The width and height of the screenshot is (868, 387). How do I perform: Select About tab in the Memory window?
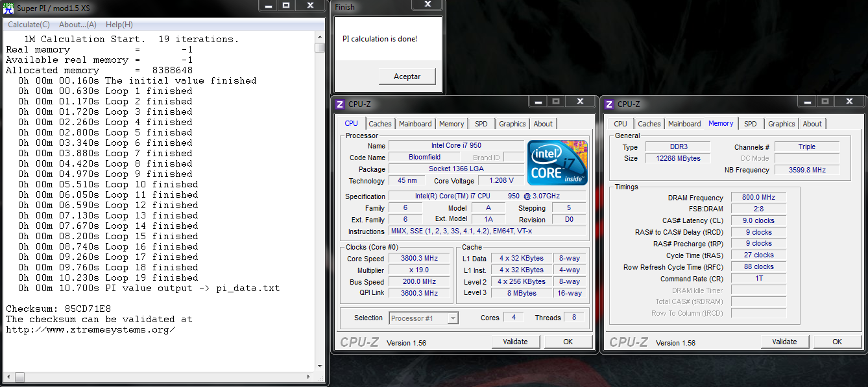pyautogui.click(x=812, y=124)
